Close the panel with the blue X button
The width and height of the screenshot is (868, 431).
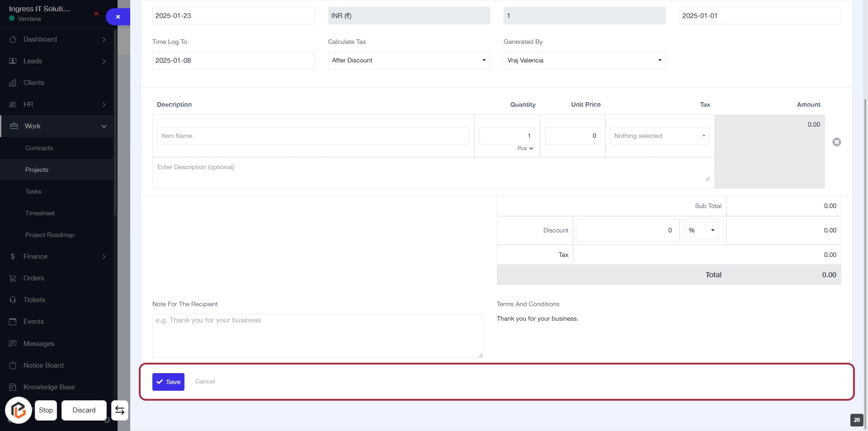[x=118, y=17]
